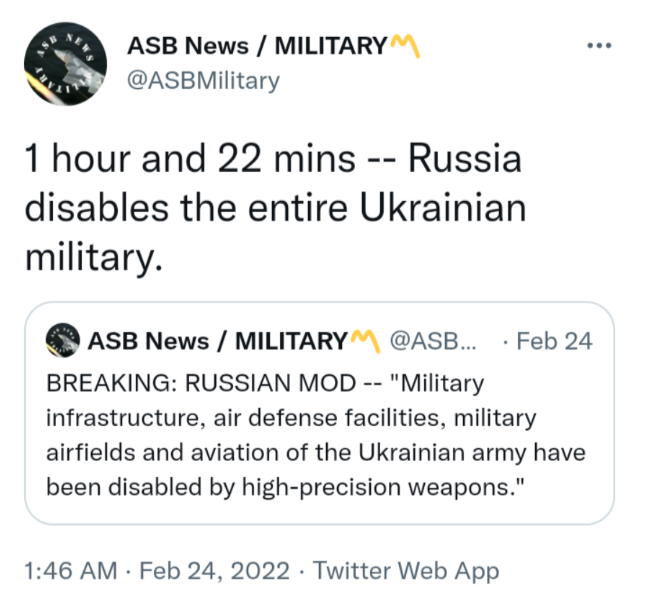Click the word 'military.' ending the main tweet
649x592 pixels.
pyautogui.click(x=94, y=257)
